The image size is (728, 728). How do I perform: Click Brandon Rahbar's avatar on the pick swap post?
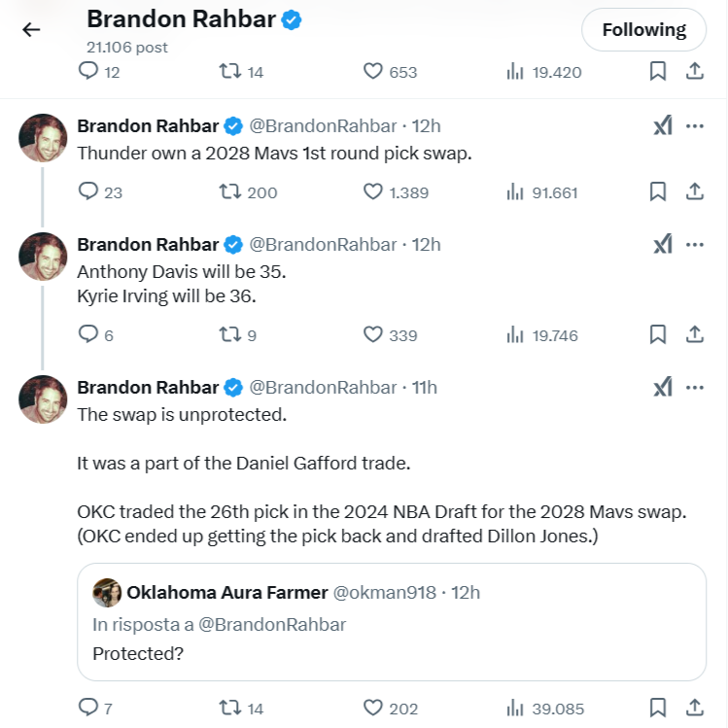[43, 137]
